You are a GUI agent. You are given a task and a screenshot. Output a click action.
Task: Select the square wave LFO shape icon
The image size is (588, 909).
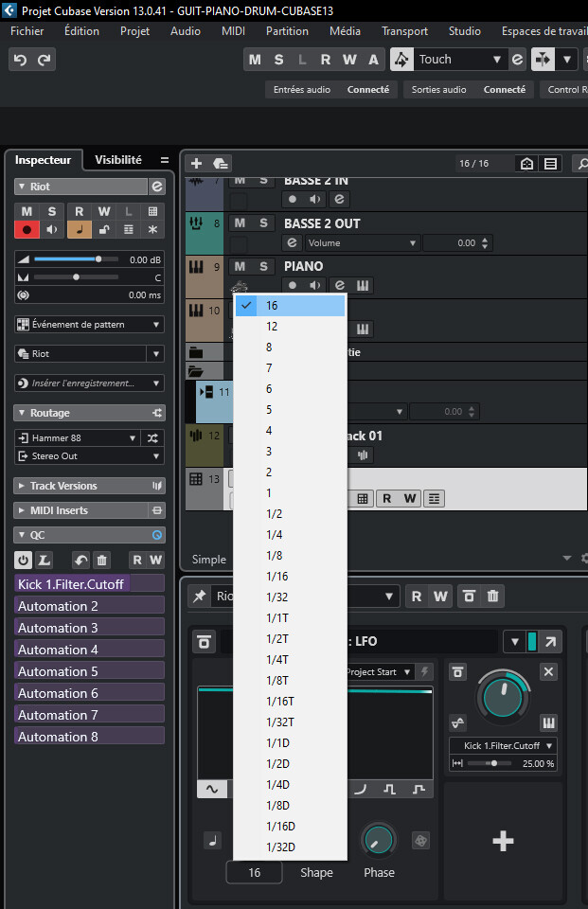390,789
